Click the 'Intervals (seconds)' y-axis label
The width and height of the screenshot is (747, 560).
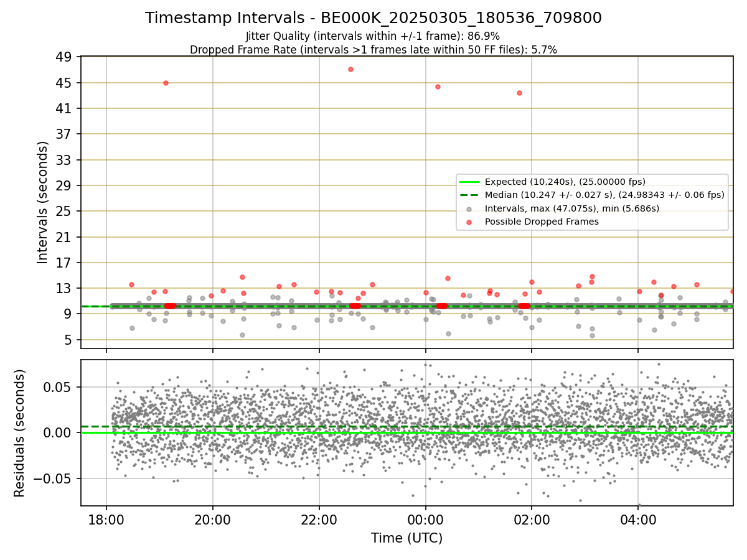click(x=42, y=202)
